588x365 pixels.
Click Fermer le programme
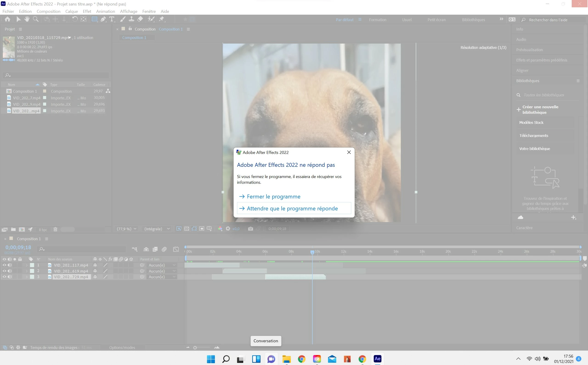tap(273, 197)
